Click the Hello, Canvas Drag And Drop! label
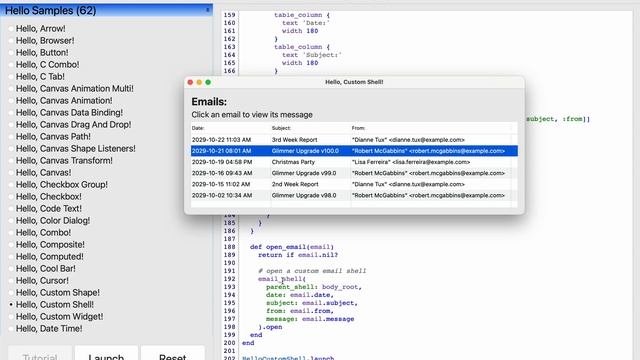 pyautogui.click(x=73, y=124)
